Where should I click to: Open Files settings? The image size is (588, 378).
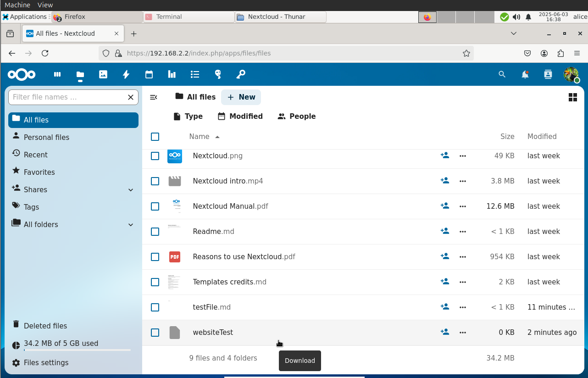[x=46, y=362]
